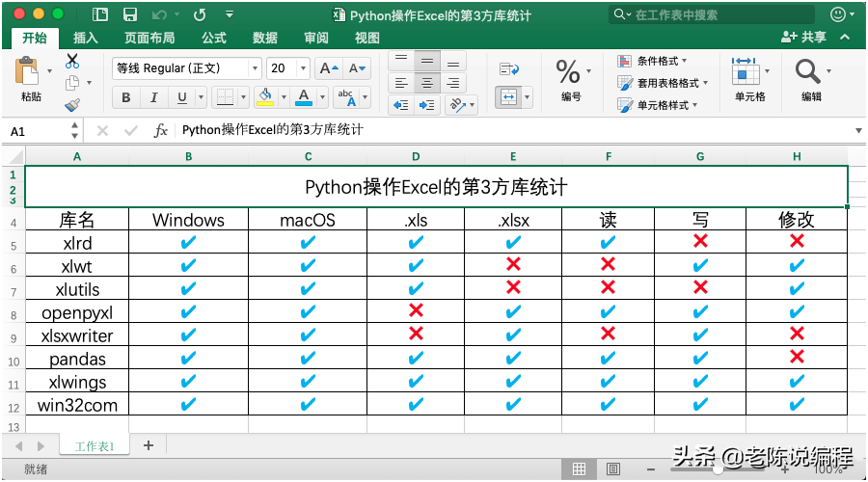Apply blue font color A
868x482 pixels.
pos(304,97)
